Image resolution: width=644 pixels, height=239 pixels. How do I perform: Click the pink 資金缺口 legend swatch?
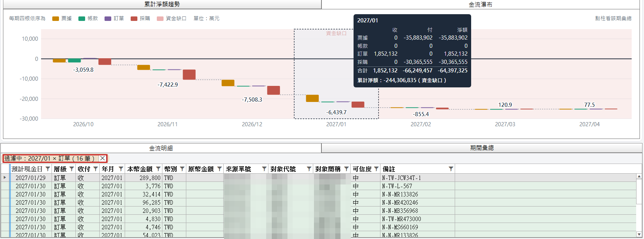tap(160, 19)
